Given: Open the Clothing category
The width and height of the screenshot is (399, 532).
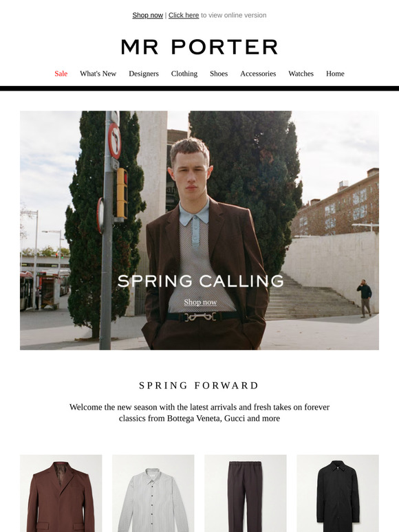Looking at the screenshot, I should click(184, 74).
